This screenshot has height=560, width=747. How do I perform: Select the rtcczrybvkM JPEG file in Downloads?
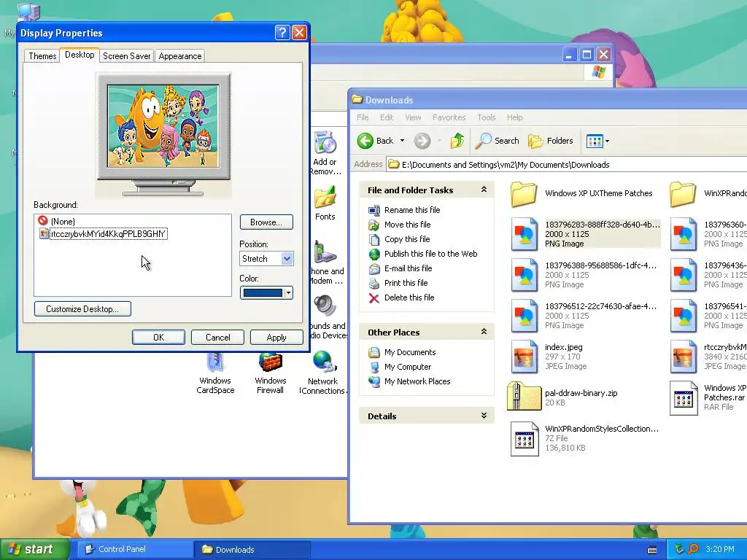708,356
